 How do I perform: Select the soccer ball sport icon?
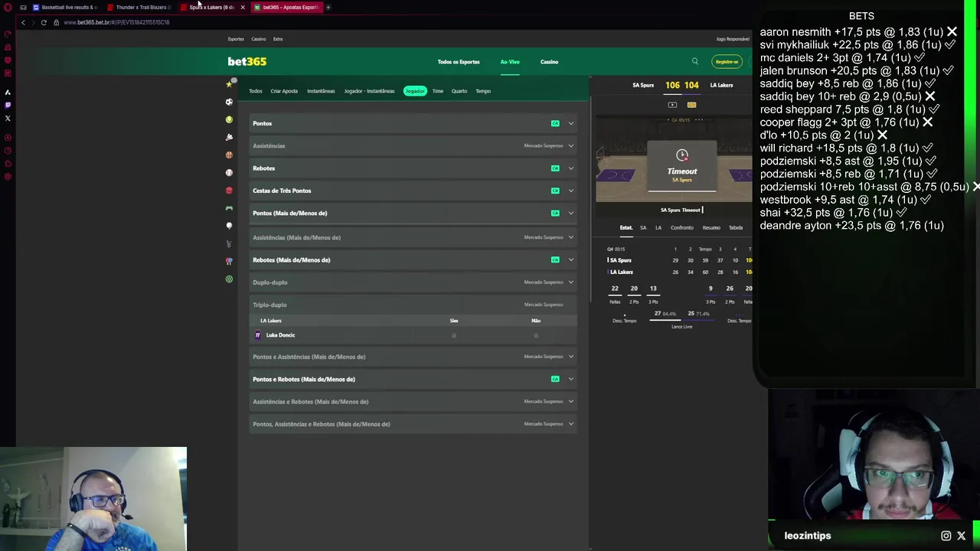(229, 102)
